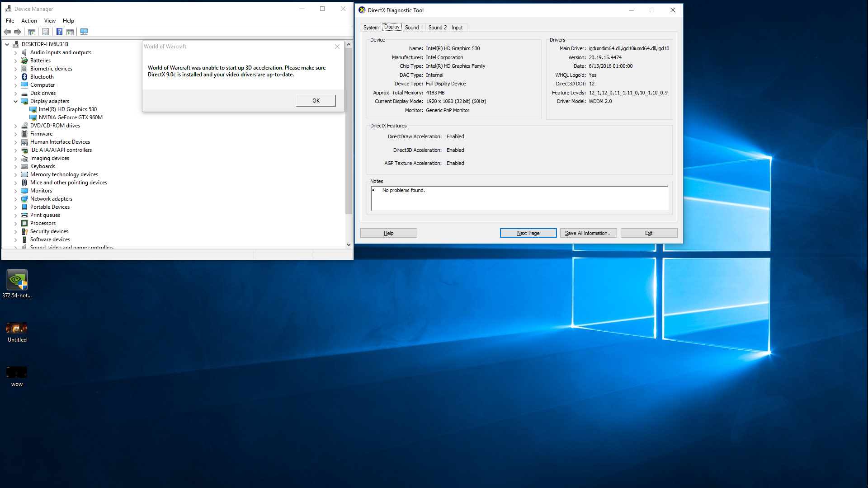Select the Audio inputs and outputs icon

[24, 52]
